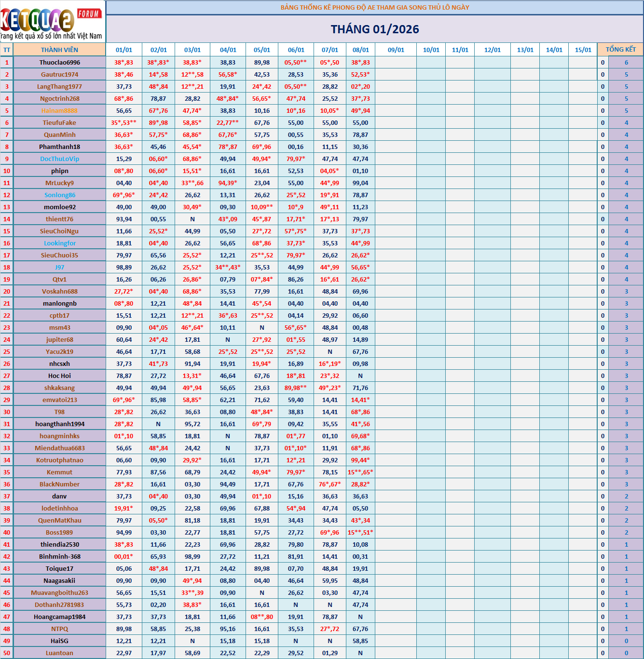Click the TT column header
This screenshot has width=644, height=659.
click(7, 50)
